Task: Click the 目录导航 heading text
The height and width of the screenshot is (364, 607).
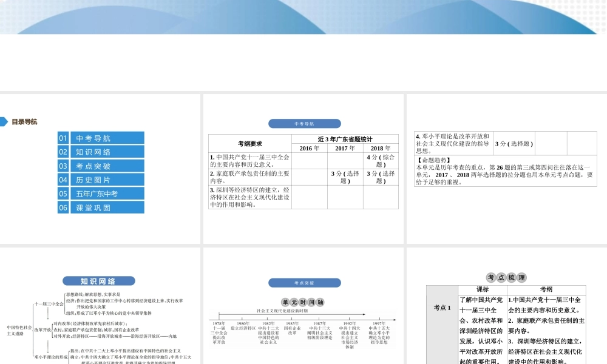Action: [x=24, y=122]
